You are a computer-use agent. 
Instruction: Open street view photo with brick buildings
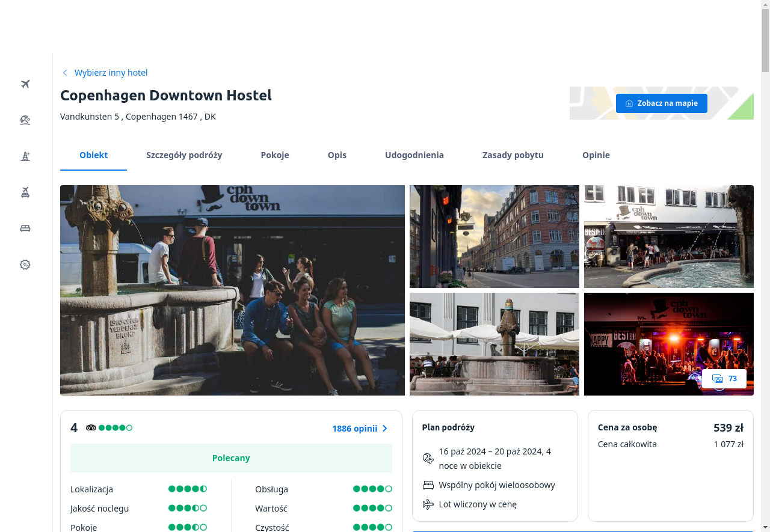point(494,236)
